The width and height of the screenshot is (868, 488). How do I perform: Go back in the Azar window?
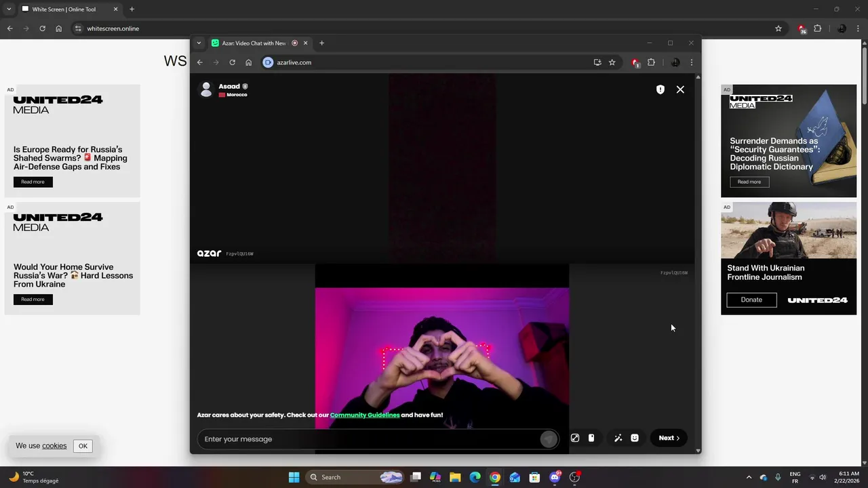[199, 62]
